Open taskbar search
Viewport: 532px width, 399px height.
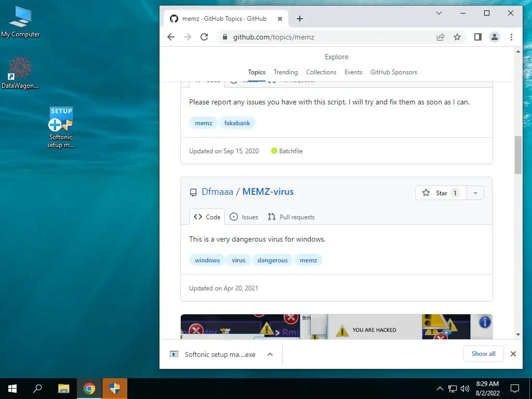37,389
